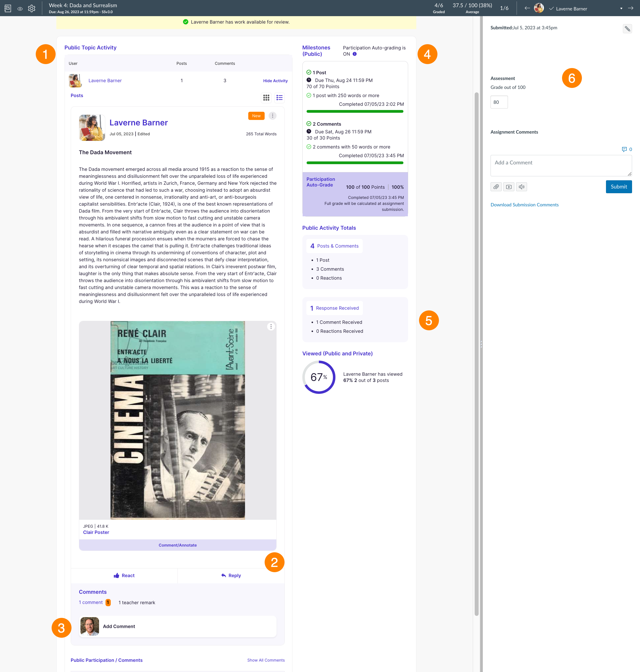Screen dimensions: 640x672
Task: Click the grade out of 100 field
Action: 499,102
